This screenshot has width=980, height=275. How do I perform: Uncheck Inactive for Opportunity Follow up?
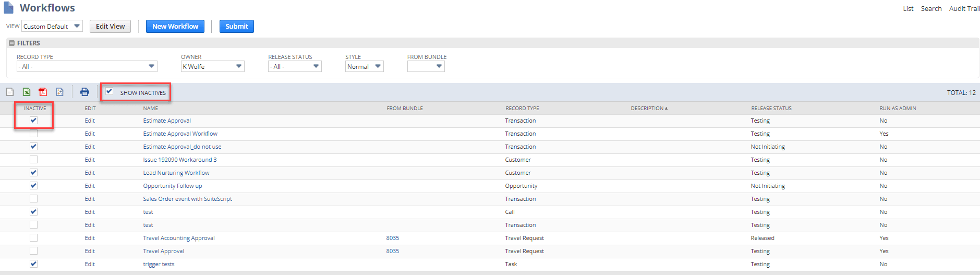point(34,185)
